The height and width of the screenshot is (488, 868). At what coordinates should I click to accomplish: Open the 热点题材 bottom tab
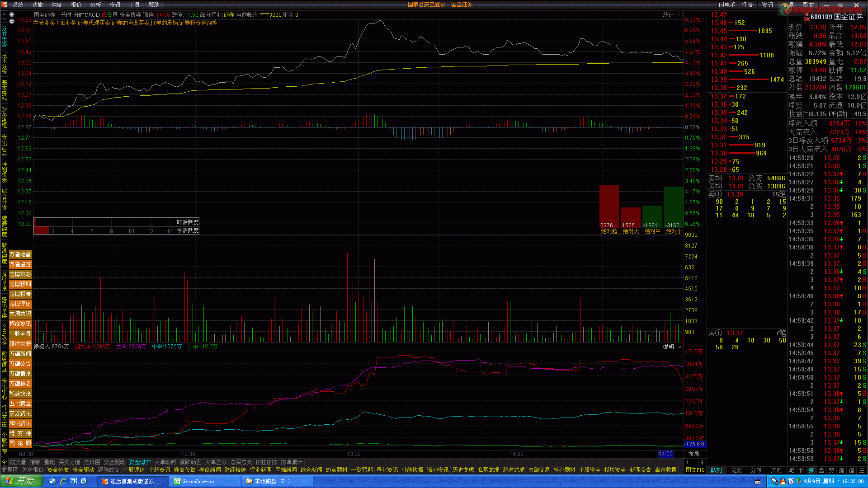coord(336,470)
